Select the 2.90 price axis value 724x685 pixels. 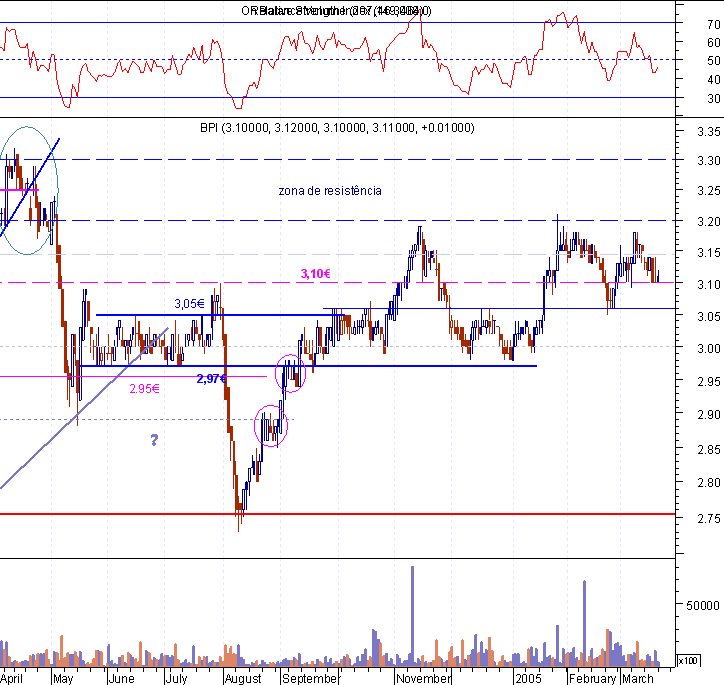click(x=709, y=415)
